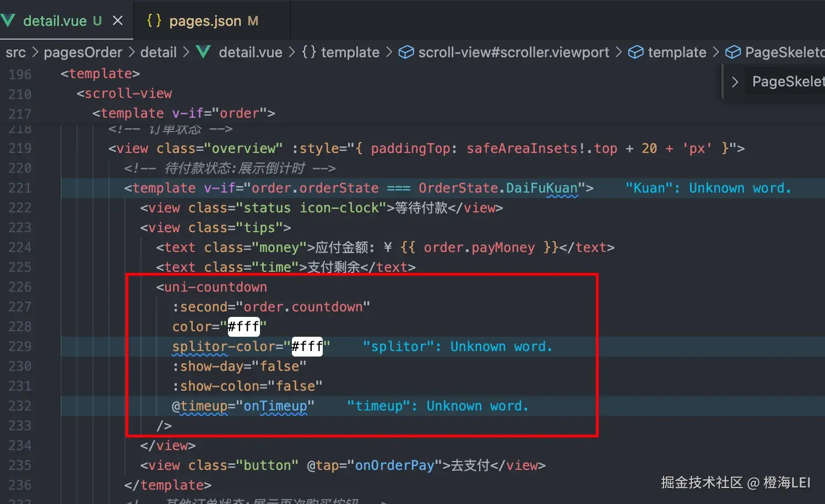Viewport: 825px width, 504px height.
Task: Click line number 229 in the gutter
Action: pyautogui.click(x=20, y=347)
